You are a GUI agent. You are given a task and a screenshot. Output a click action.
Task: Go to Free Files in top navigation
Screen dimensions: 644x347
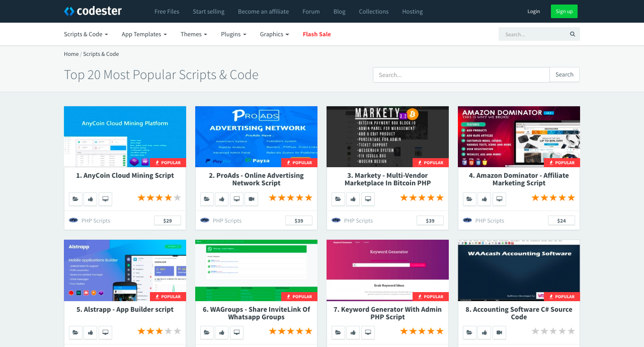[x=167, y=12]
